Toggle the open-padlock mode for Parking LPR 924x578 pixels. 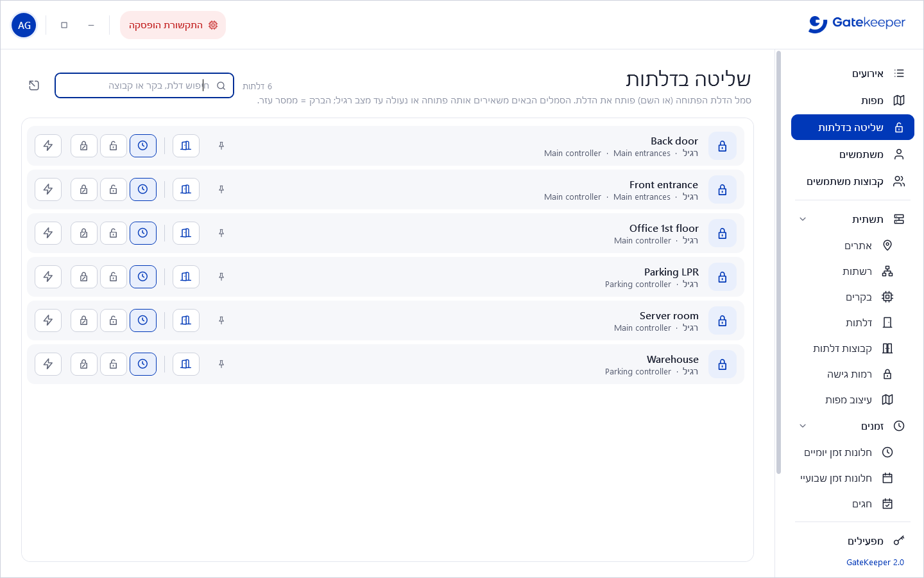pyautogui.click(x=114, y=277)
